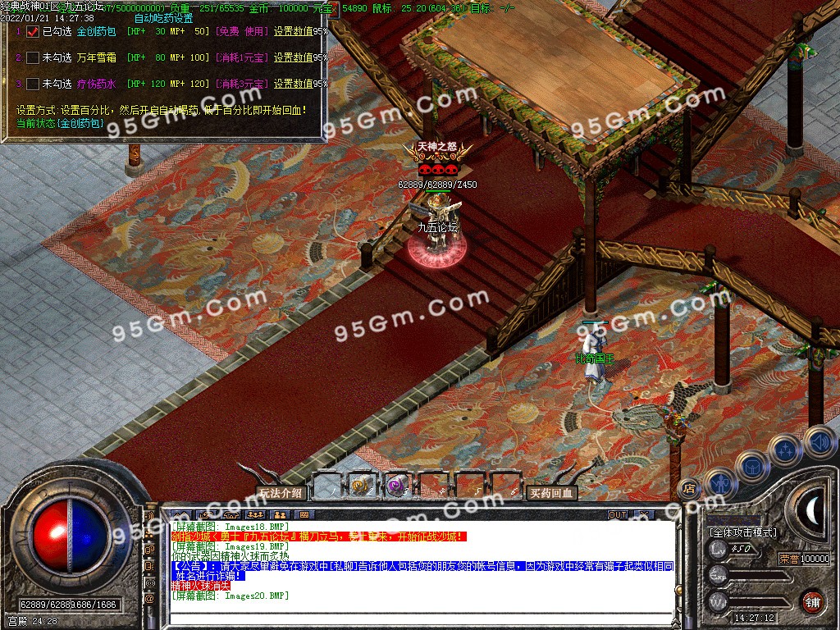Click empty quick slot 4
The height and width of the screenshot is (630, 840).
pyautogui.click(x=435, y=486)
